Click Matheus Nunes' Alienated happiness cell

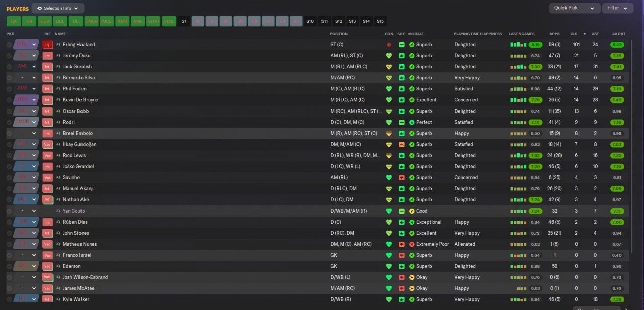pyautogui.click(x=465, y=244)
